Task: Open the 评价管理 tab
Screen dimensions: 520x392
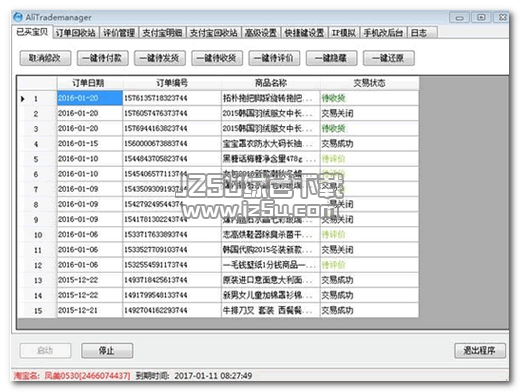Action: coord(119,33)
